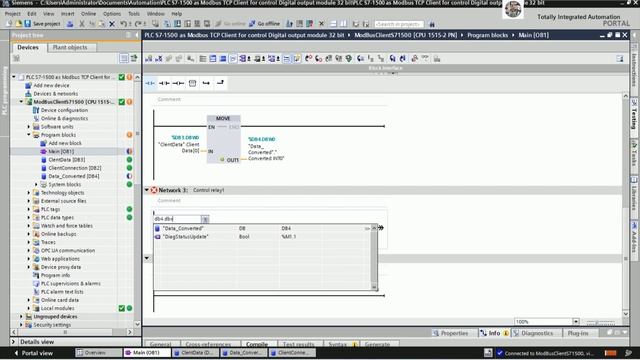Click the search binoculars icon
This screenshot has height=360, width=640.
coord(432,24)
